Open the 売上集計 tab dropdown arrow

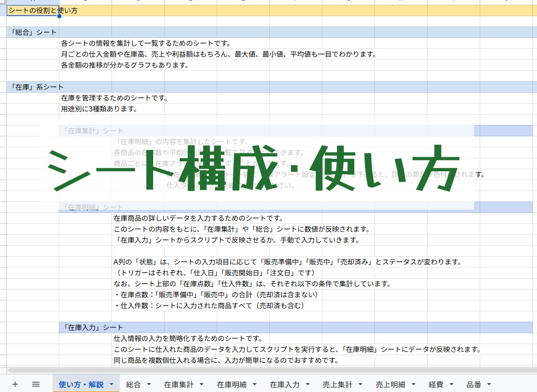[x=360, y=384]
